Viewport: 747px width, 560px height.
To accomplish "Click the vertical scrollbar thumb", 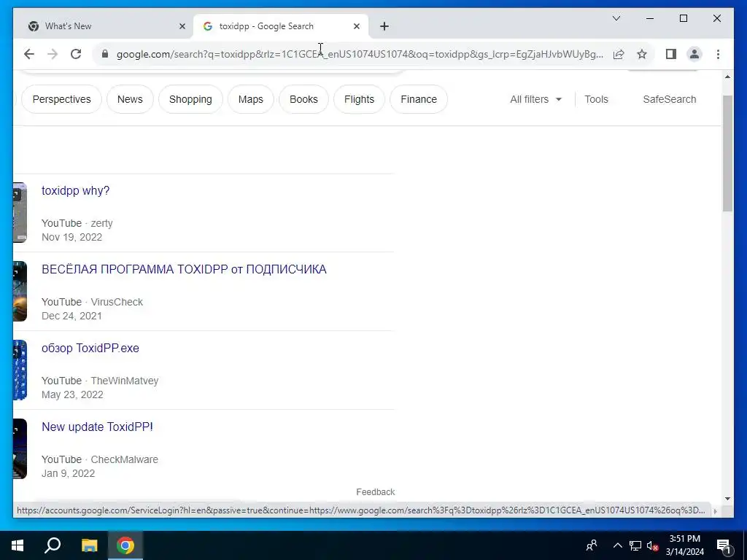I will pos(727,153).
